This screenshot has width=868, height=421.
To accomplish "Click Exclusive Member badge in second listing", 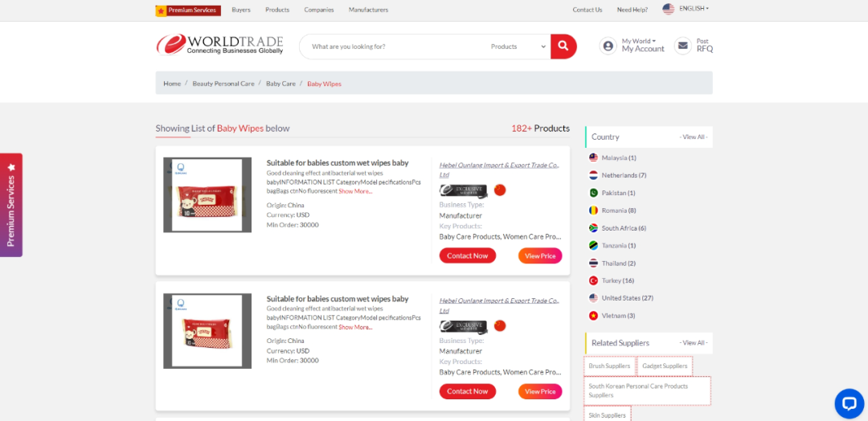I will coord(463,326).
